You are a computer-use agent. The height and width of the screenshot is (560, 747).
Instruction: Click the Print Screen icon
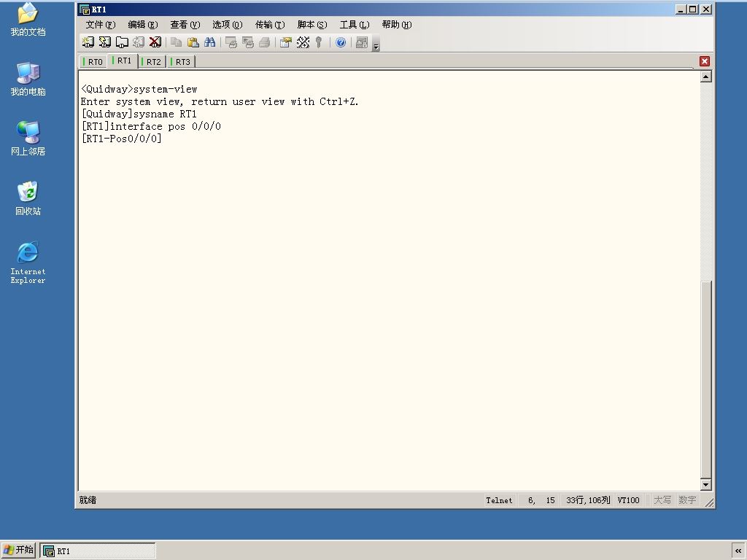[x=231, y=42]
